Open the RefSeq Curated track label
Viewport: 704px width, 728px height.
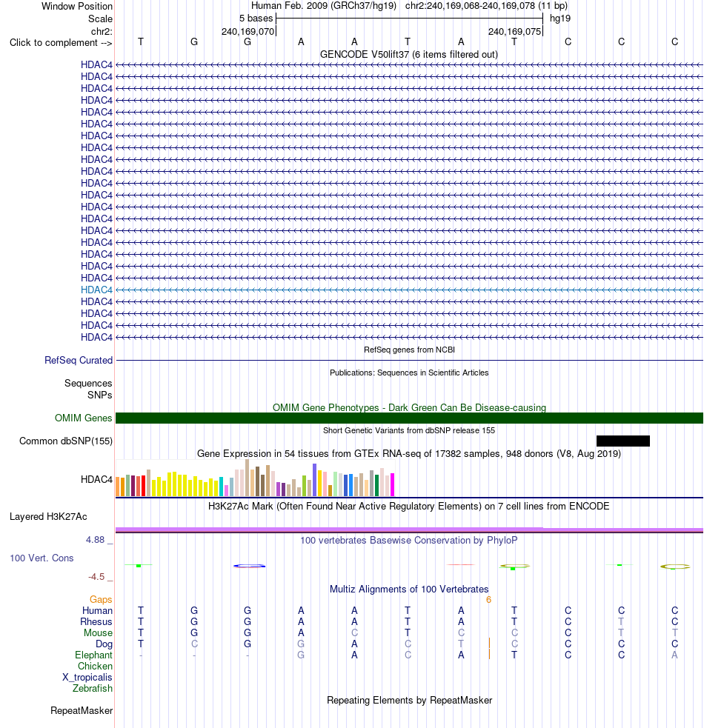(x=79, y=360)
